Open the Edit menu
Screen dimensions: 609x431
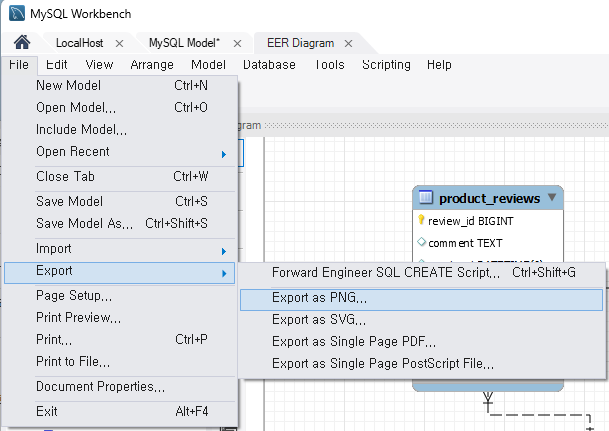tap(56, 64)
